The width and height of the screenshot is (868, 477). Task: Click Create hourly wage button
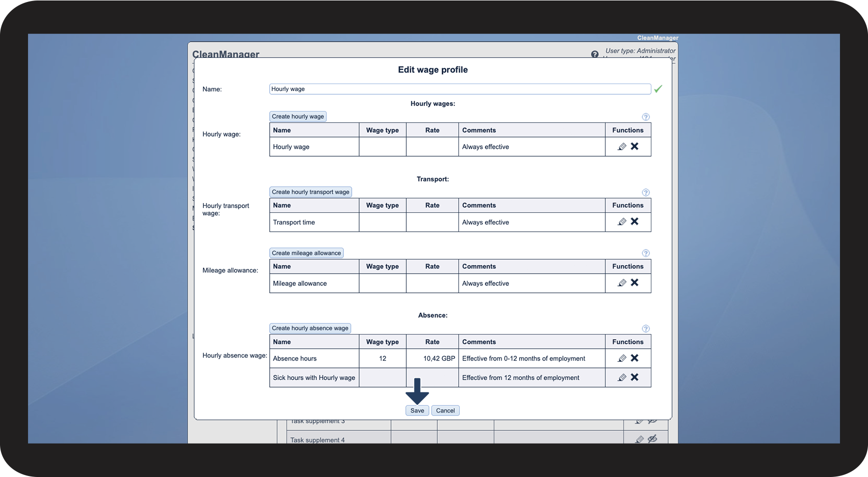tap(298, 116)
